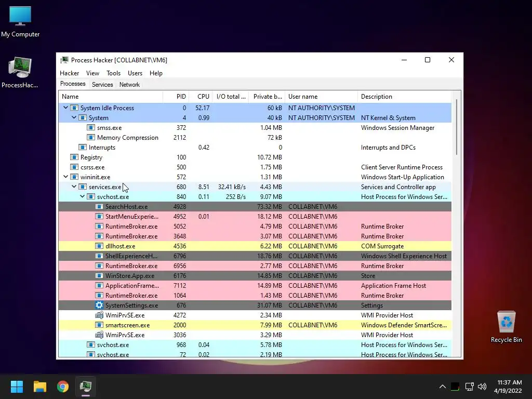Click the Process Hacker taskbar icon

pos(86,387)
